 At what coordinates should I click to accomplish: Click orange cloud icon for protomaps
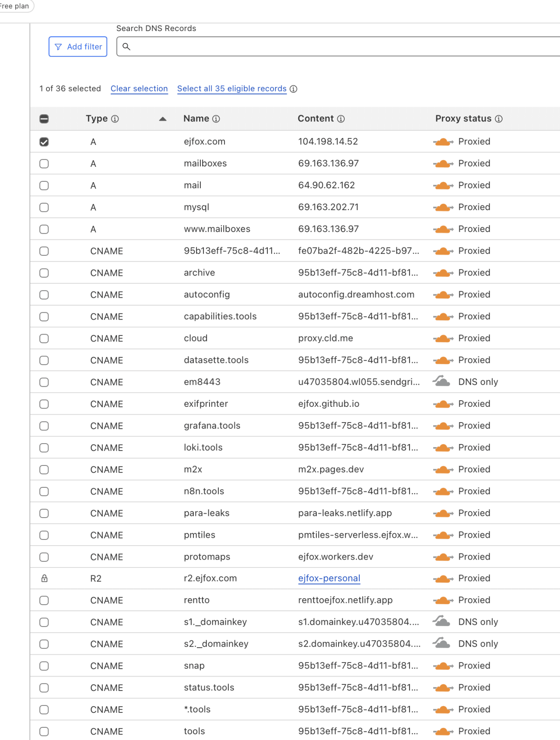(443, 557)
